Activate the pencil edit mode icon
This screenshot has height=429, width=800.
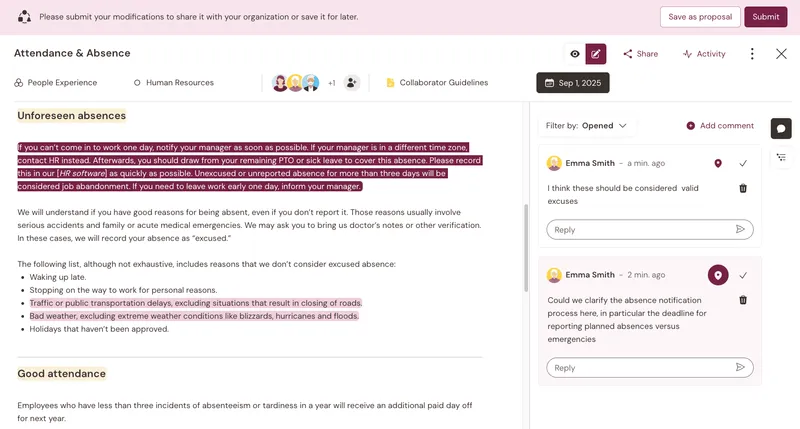595,54
